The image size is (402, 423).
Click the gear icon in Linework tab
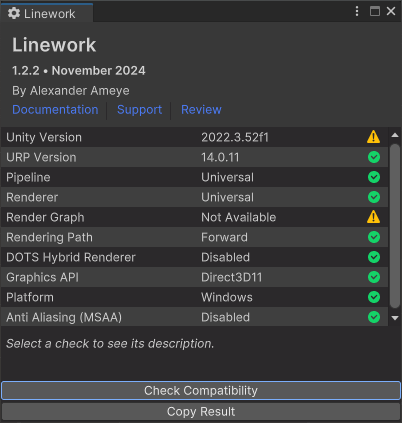14,13
